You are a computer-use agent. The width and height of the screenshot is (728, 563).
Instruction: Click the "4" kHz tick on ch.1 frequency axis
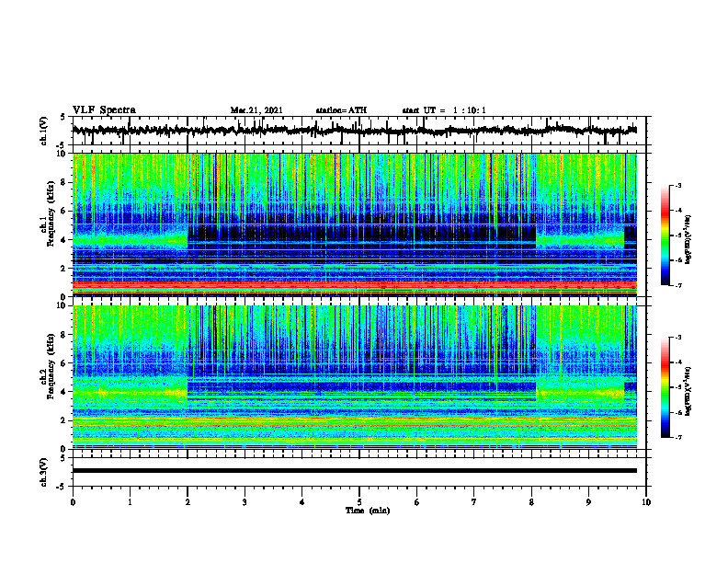(x=63, y=240)
